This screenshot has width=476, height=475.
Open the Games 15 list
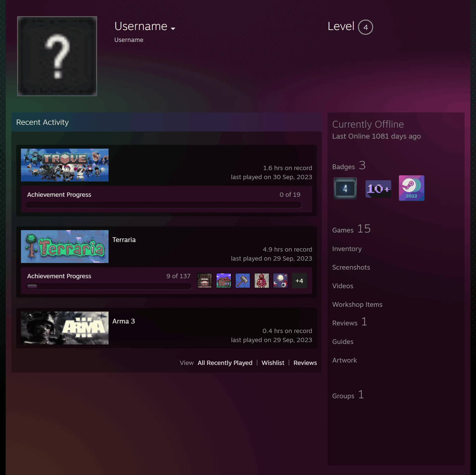pos(351,229)
